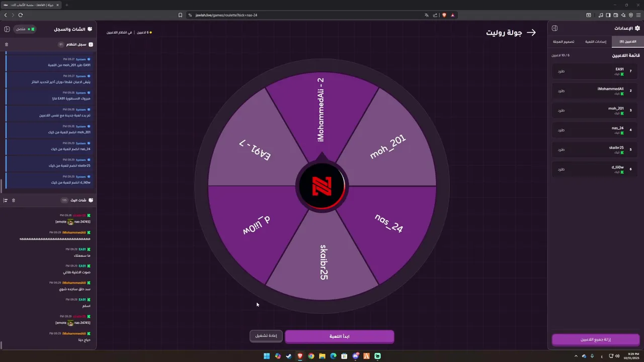
Task: Switch to the إعدادات اللعبة tab
Action: click(596, 42)
